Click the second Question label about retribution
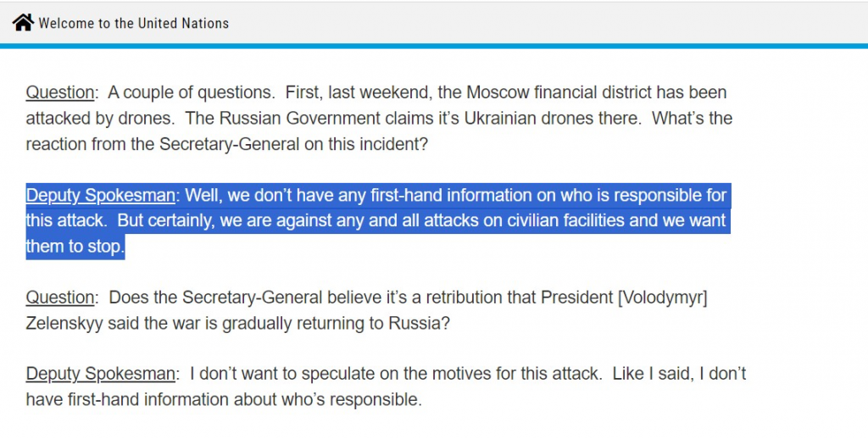868x439 pixels. 60,297
